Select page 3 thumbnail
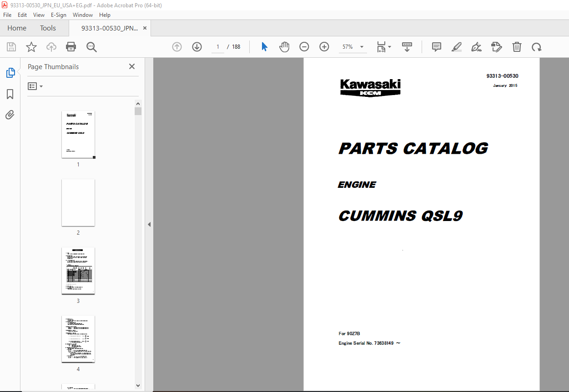The height and width of the screenshot is (392, 569). coord(78,271)
